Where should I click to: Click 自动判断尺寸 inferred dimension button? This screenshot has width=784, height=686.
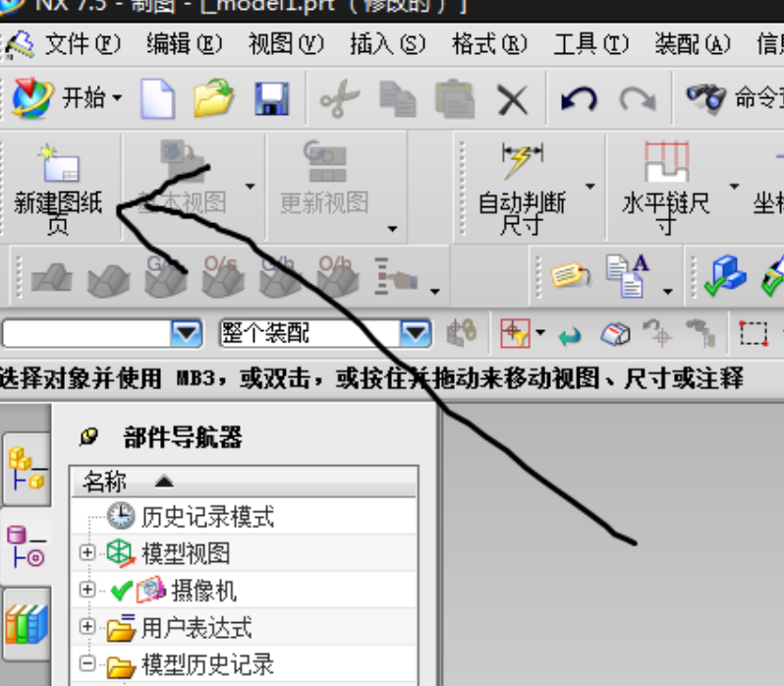point(522,189)
